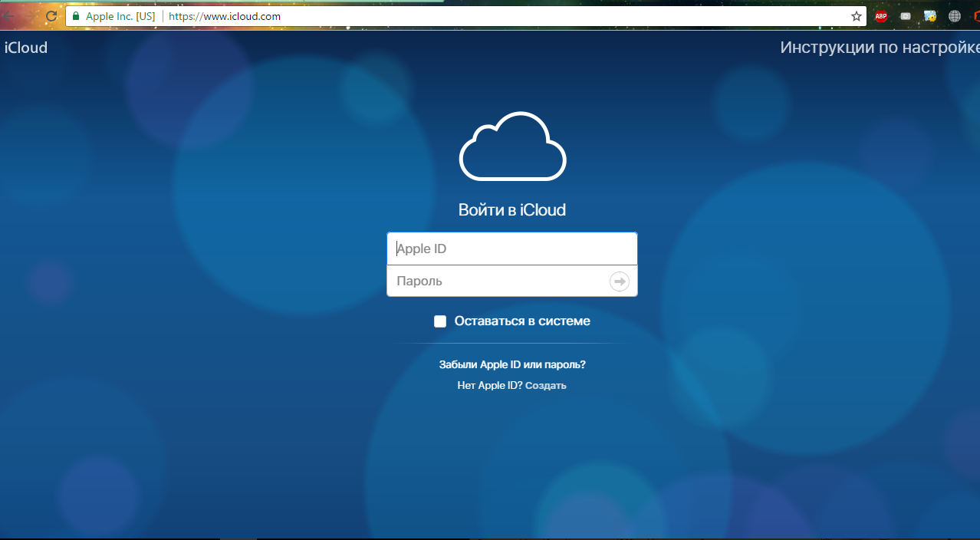Click the Нет Apple ID? text
Image resolution: width=980 pixels, height=540 pixels.
(490, 386)
